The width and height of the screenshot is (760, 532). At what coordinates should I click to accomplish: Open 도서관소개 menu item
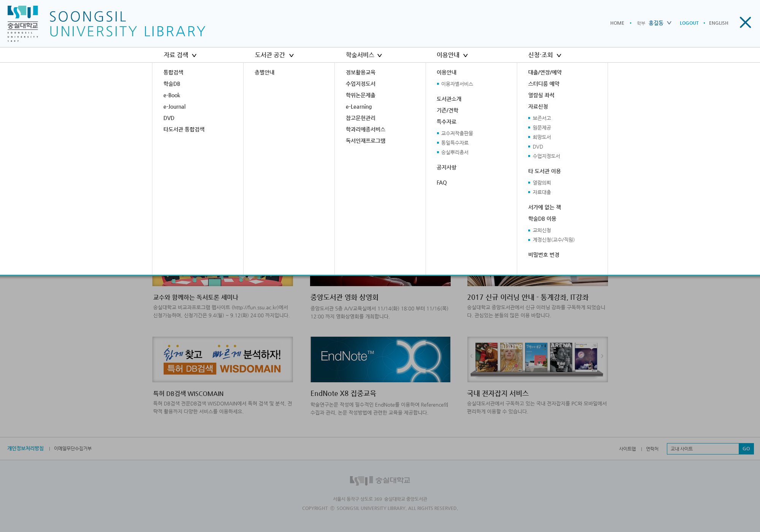pos(449,99)
